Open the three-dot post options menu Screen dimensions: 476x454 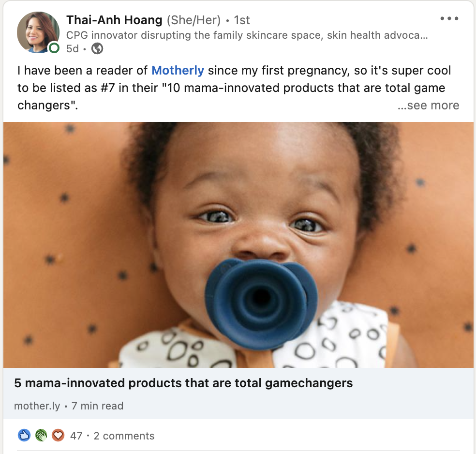(x=449, y=19)
